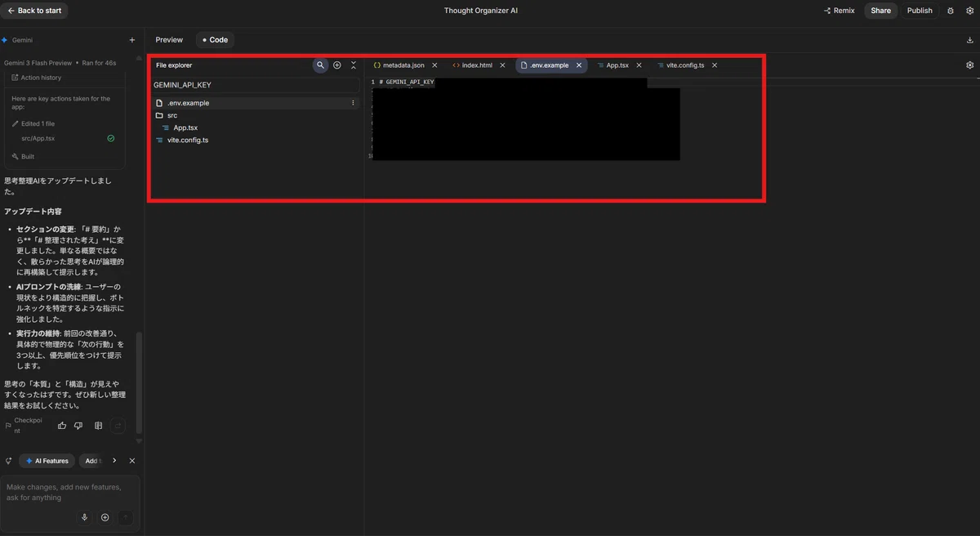Dismiss the suggestion chips row

[132, 461]
